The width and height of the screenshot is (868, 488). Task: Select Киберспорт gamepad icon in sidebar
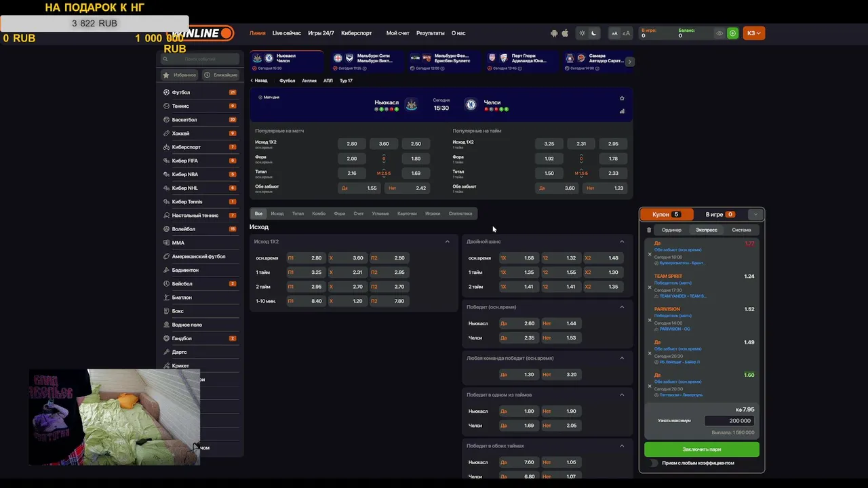point(166,147)
